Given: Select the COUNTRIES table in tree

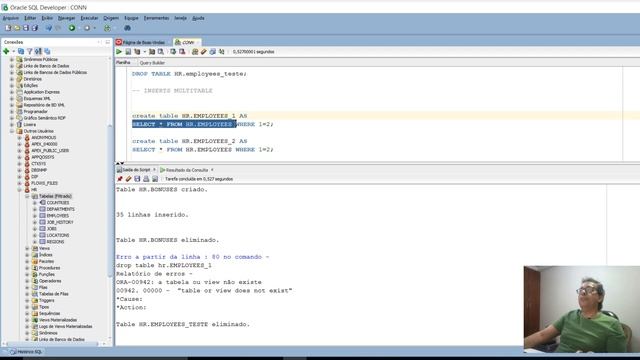Looking at the screenshot, I should click(58, 203).
